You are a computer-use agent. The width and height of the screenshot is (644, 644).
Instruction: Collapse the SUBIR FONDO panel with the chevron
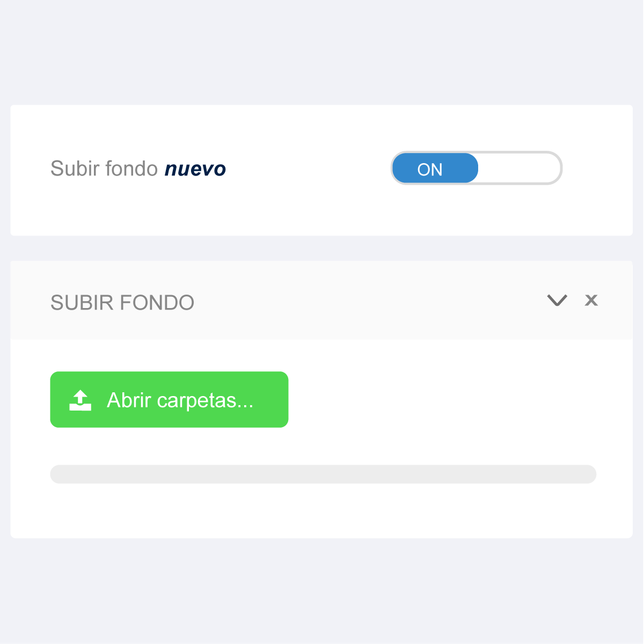[x=557, y=301]
